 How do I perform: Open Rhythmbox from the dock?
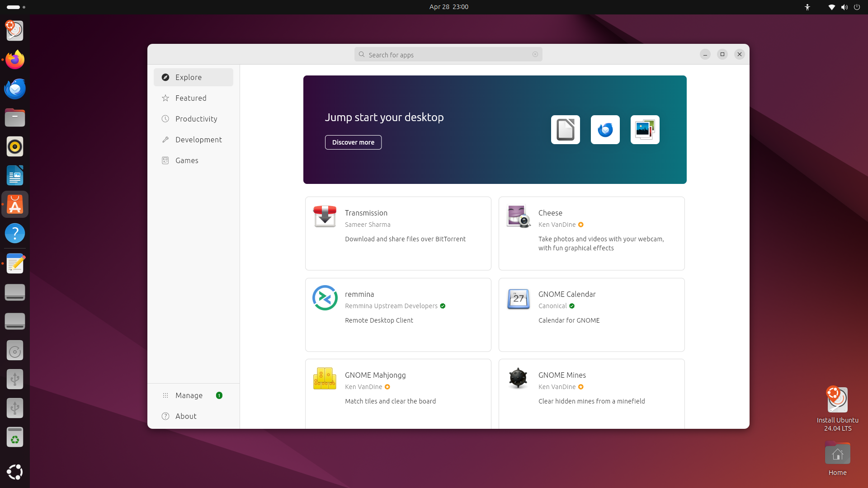[x=15, y=146]
